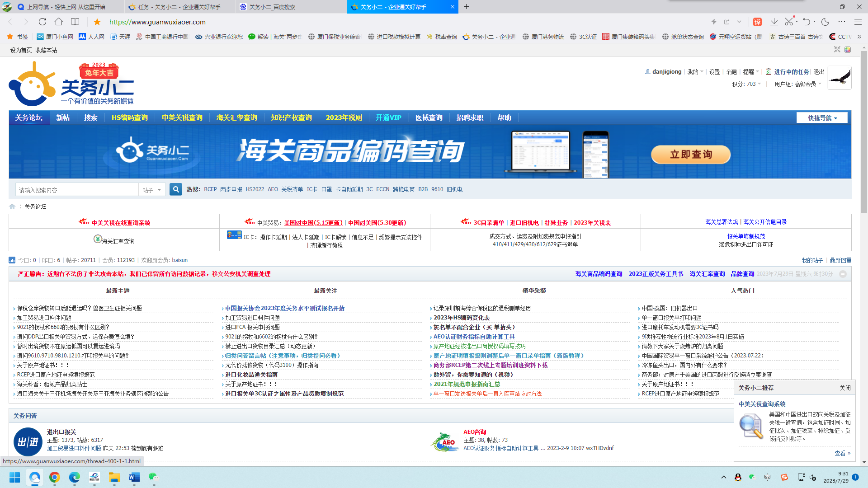Open the HS编码查询 menu item
This screenshot has height=488, width=868.
point(130,118)
